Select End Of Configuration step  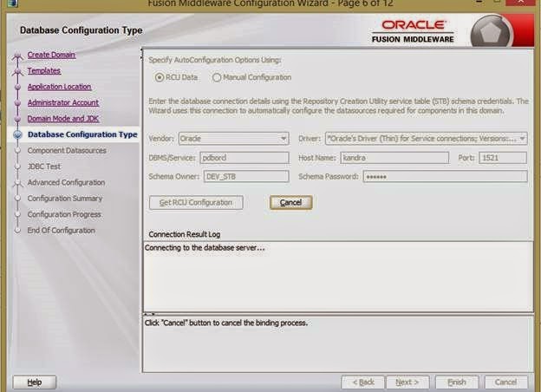[x=61, y=230]
